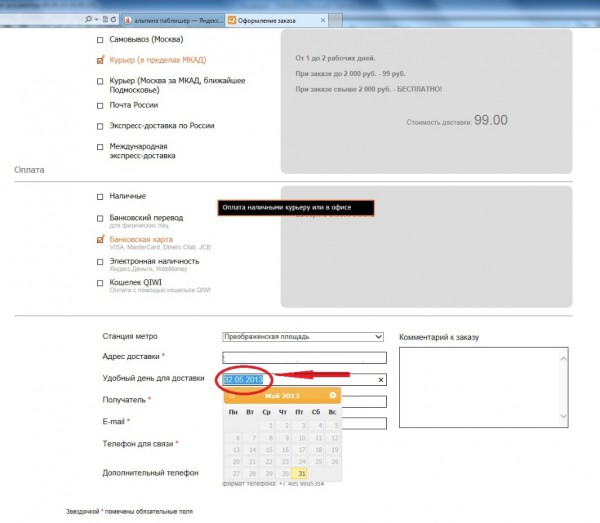Click the browser refresh icon
Image resolution: width=600 pixels, height=523 pixels.
coord(113,19)
